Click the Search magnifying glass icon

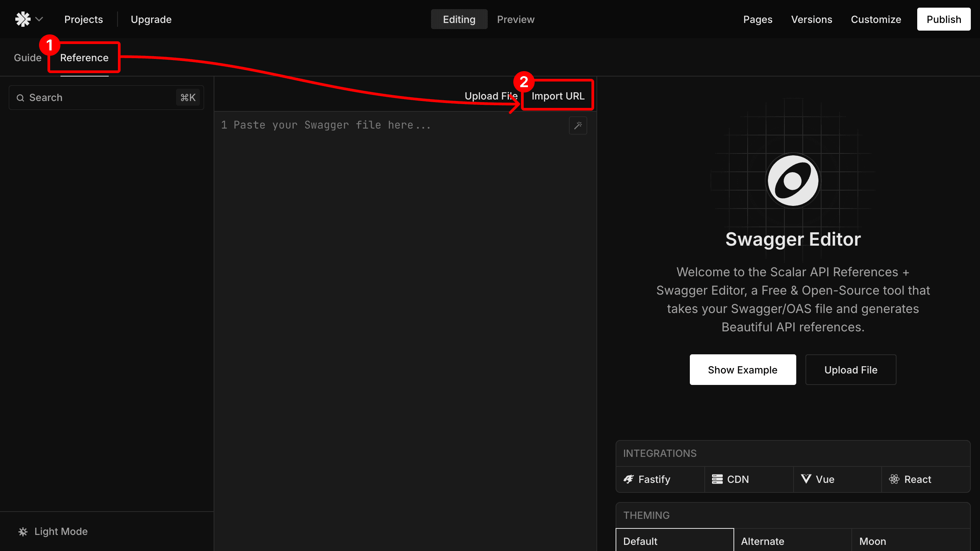pyautogui.click(x=21, y=98)
